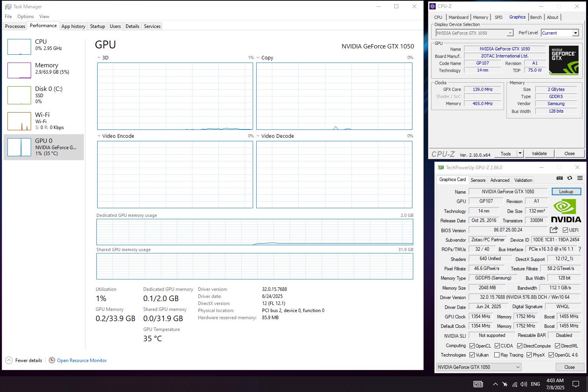Click CPU-Z Validate button
The image size is (588, 392).
point(539,153)
